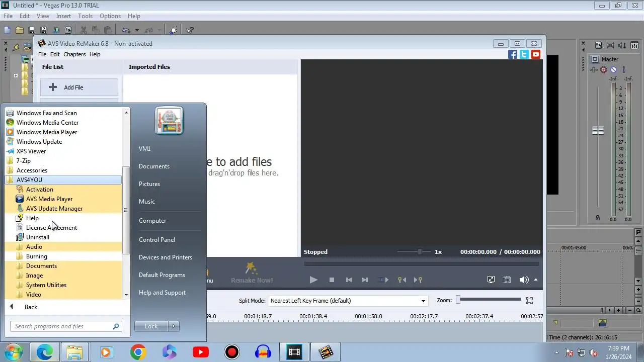Open the AVS Chapters menu
Screen dimensions: 644x362
(74, 54)
